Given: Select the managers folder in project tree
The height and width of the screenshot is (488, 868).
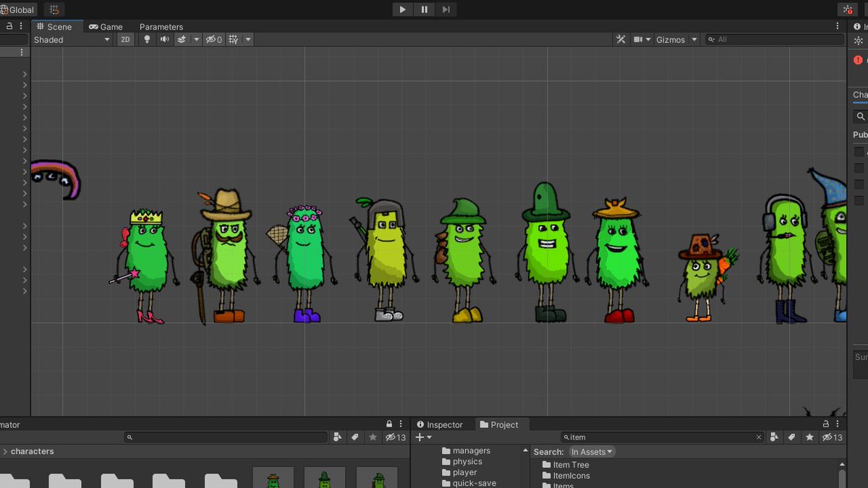Looking at the screenshot, I should click(466, 450).
